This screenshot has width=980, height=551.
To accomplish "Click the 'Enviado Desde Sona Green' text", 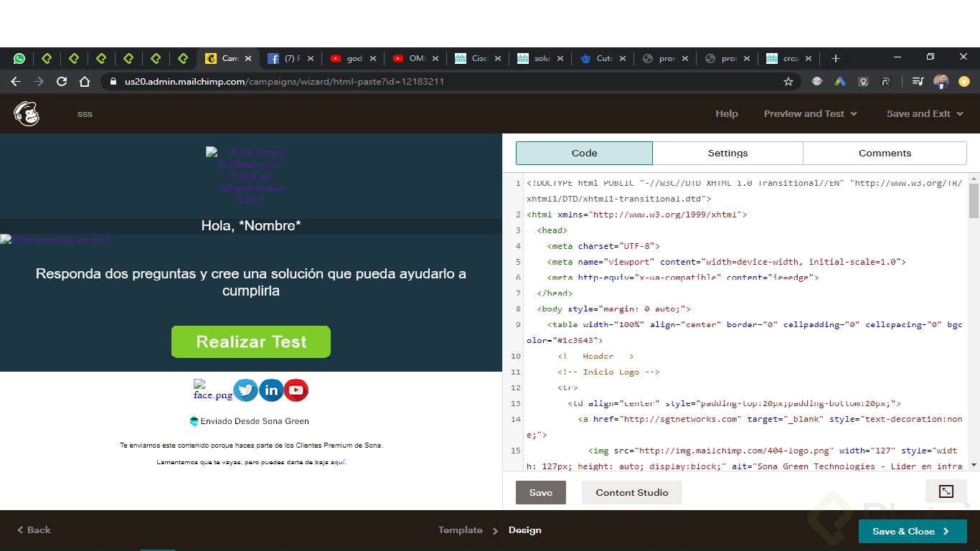I will [x=255, y=421].
